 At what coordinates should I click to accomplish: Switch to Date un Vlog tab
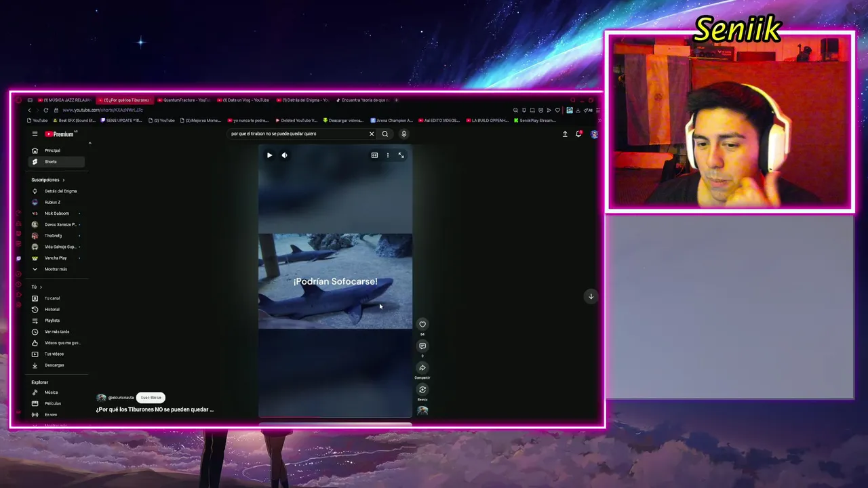[244, 100]
